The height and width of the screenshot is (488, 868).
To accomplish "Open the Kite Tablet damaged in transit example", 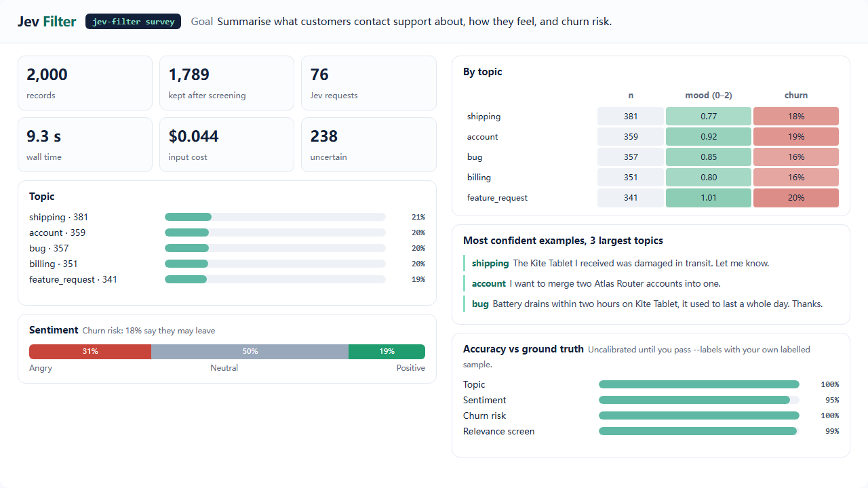I will coord(650,263).
